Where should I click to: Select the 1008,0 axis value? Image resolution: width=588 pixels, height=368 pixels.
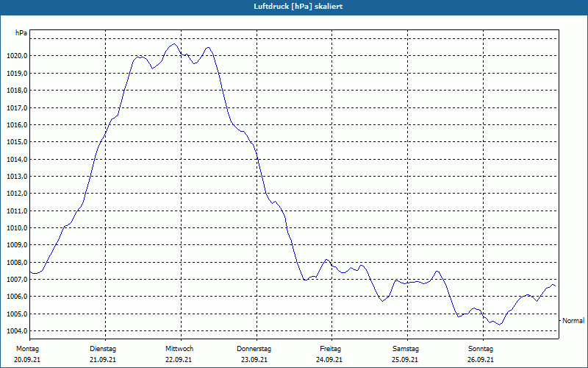17,262
